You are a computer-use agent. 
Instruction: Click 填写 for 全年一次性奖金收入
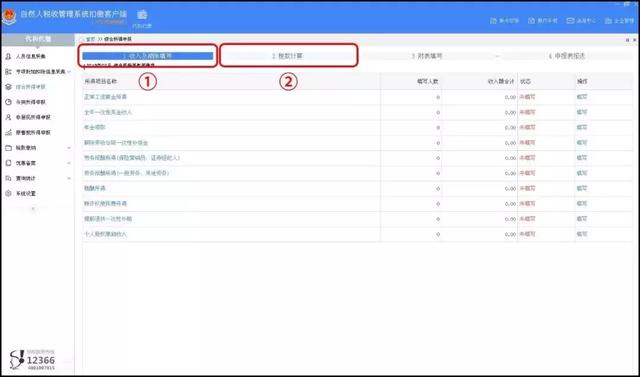pyautogui.click(x=582, y=112)
